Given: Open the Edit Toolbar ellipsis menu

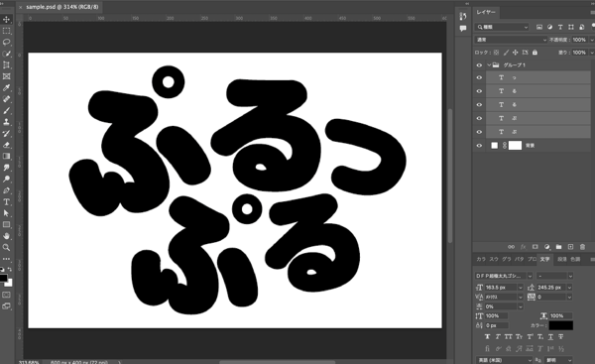Looking at the screenshot, I should point(7,259).
